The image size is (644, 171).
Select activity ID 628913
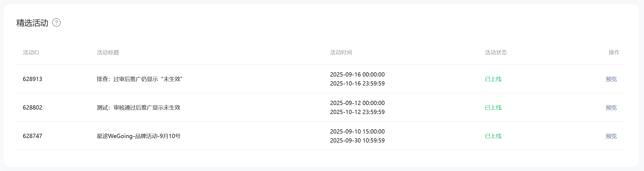coord(33,79)
